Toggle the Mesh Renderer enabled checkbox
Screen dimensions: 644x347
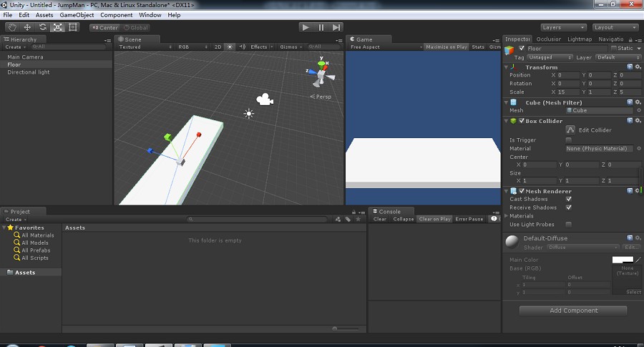tap(522, 191)
